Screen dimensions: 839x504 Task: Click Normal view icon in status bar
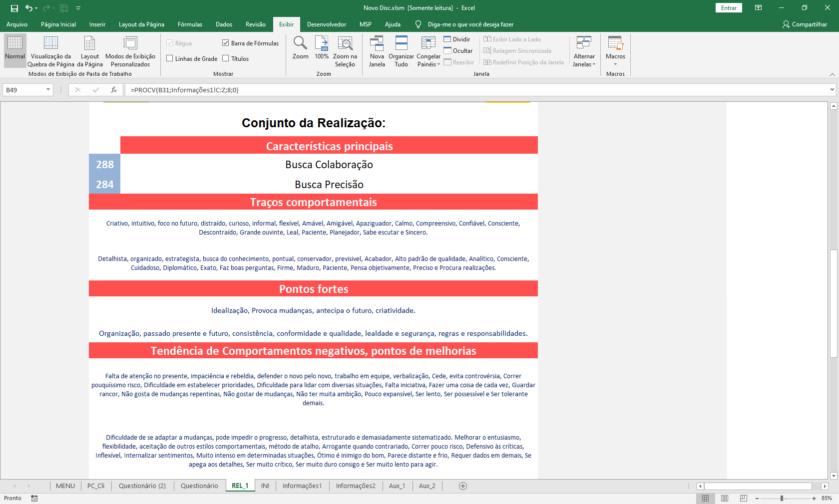[x=705, y=498]
